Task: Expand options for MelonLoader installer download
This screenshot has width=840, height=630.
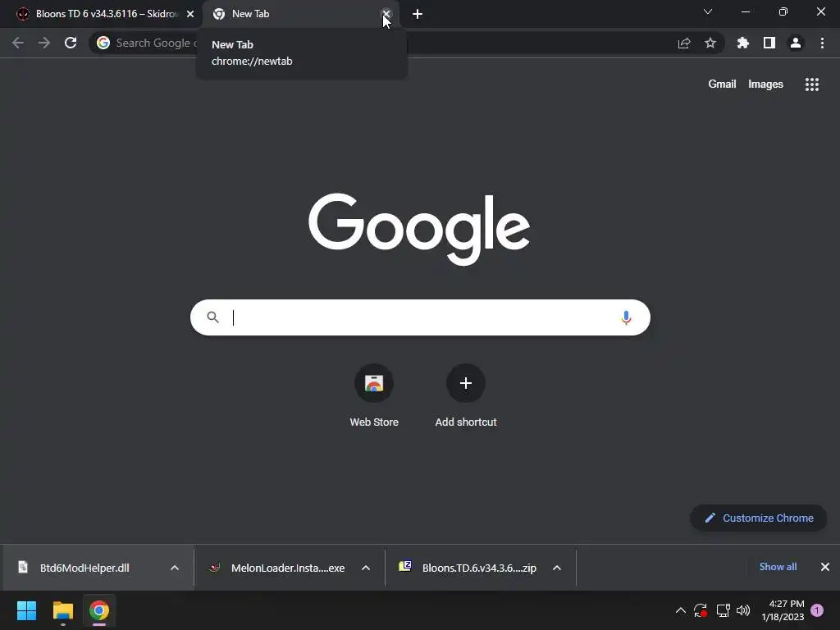Action: click(x=366, y=568)
